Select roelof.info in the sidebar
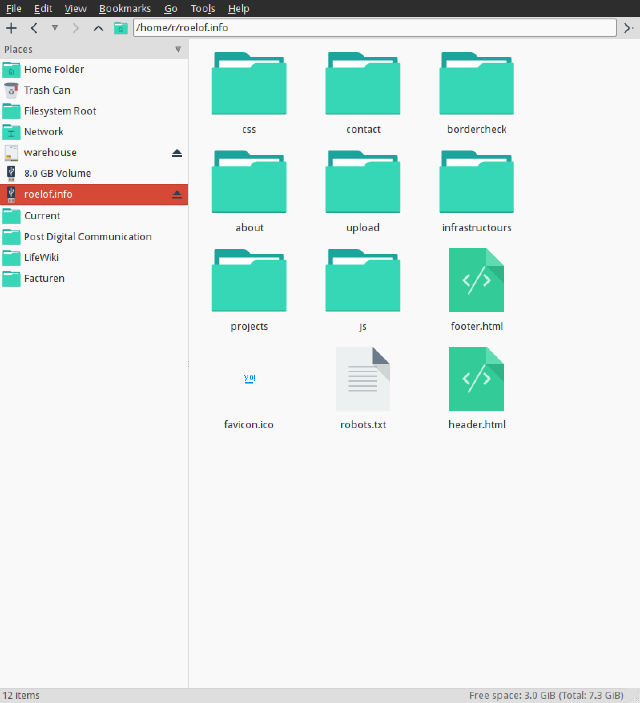The width and height of the screenshot is (640, 703). click(94, 194)
